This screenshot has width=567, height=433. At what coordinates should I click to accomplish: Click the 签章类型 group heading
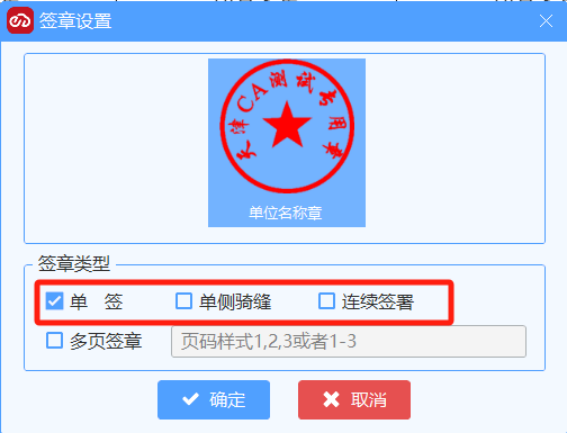click(74, 263)
